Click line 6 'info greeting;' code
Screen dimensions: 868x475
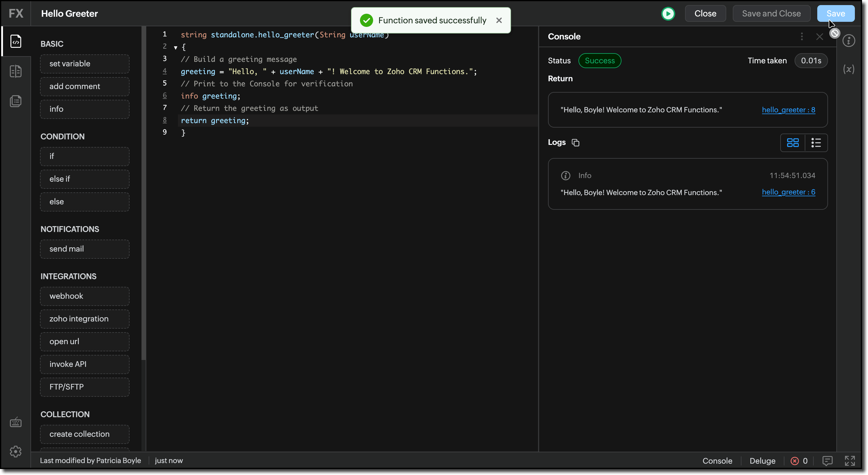pyautogui.click(x=211, y=96)
